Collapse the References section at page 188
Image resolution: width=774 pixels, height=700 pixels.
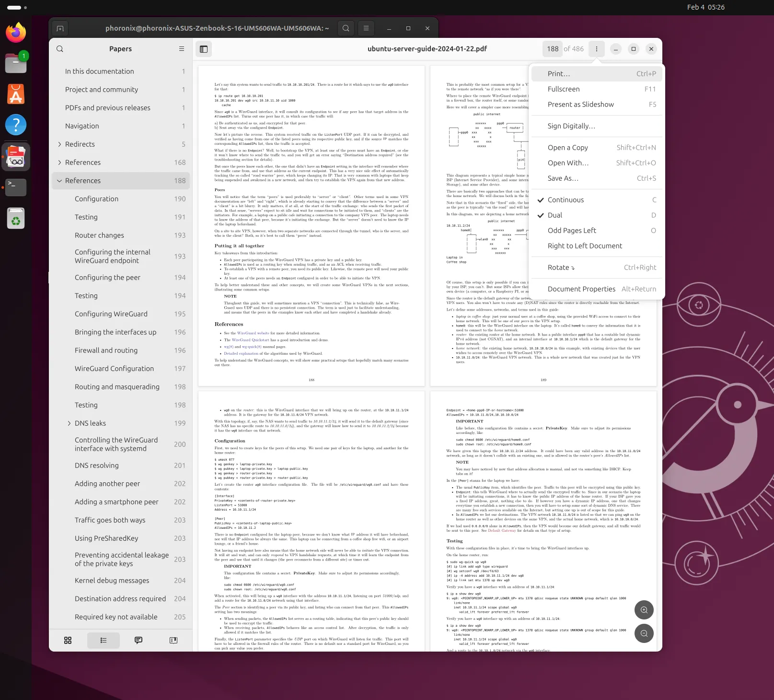(x=59, y=181)
